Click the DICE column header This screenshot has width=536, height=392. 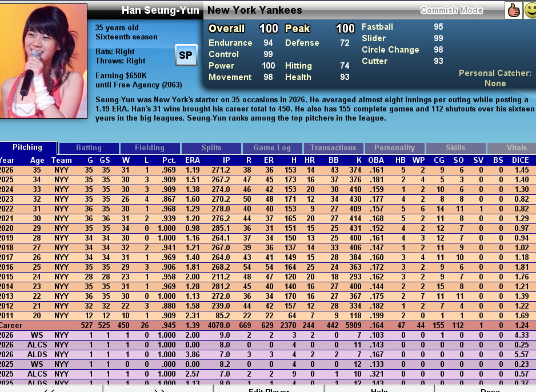tap(520, 161)
